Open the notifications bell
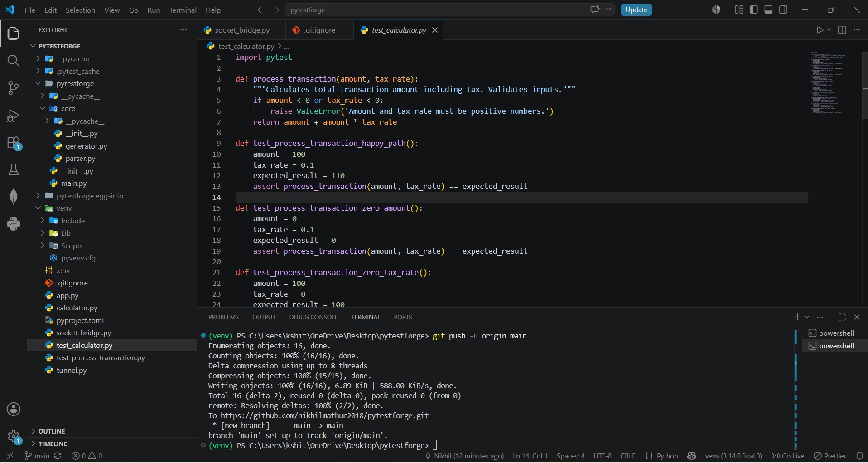 (x=859, y=456)
